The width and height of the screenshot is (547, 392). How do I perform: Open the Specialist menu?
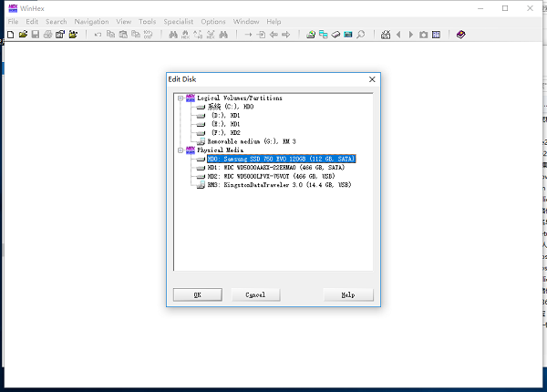[x=179, y=22]
